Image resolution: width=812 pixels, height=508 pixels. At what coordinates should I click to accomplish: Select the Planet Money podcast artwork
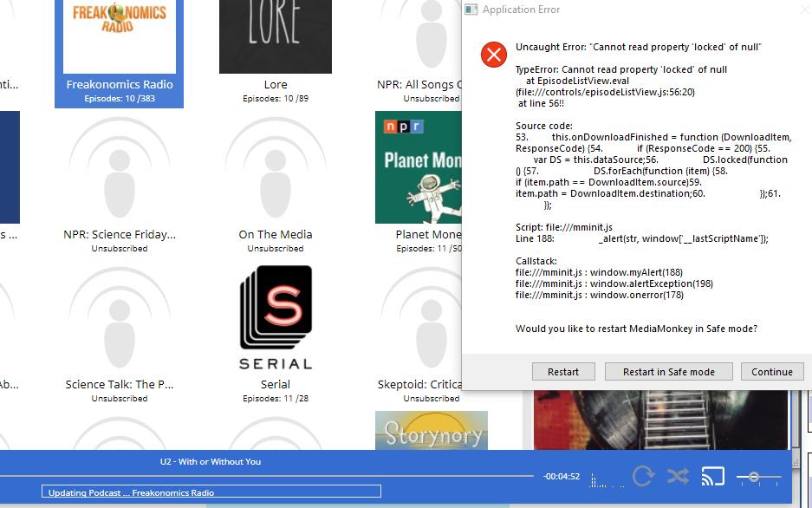[x=418, y=167]
